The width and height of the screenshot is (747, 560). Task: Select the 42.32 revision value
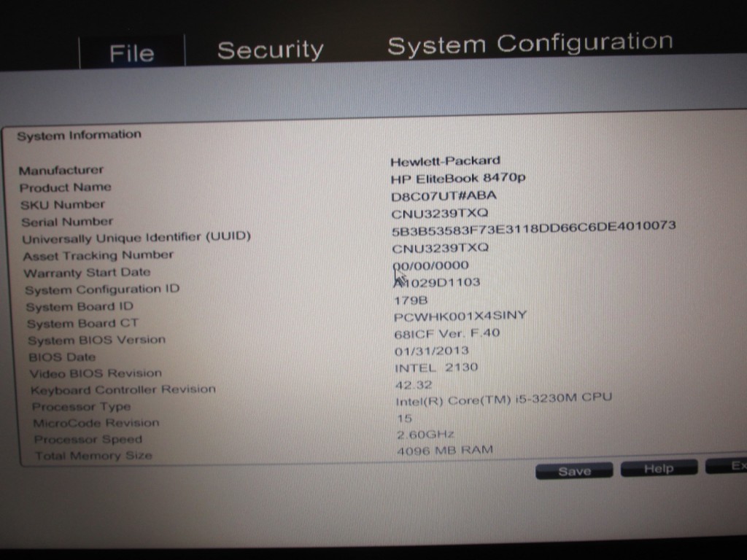(x=414, y=385)
